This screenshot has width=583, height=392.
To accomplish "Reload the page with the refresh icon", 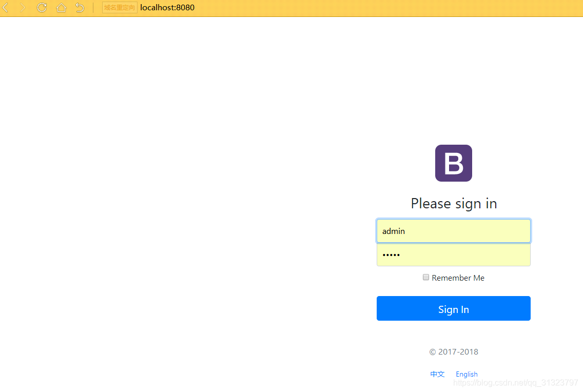I will tap(42, 7).
